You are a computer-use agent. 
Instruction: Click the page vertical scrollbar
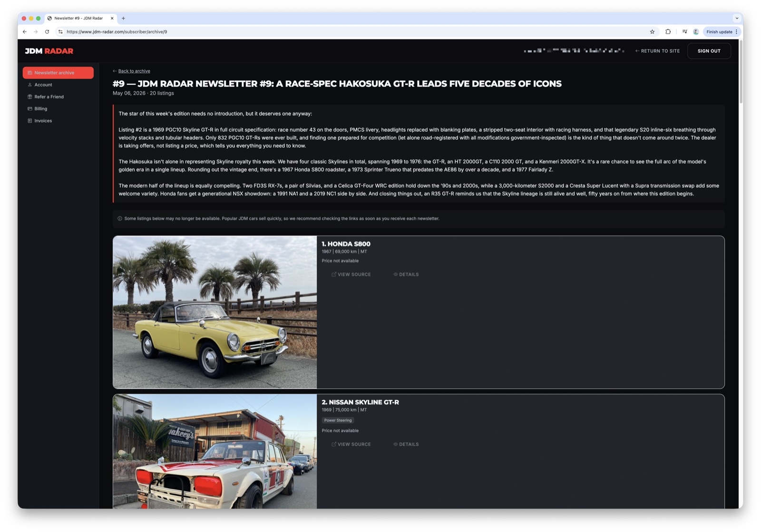coord(741,71)
